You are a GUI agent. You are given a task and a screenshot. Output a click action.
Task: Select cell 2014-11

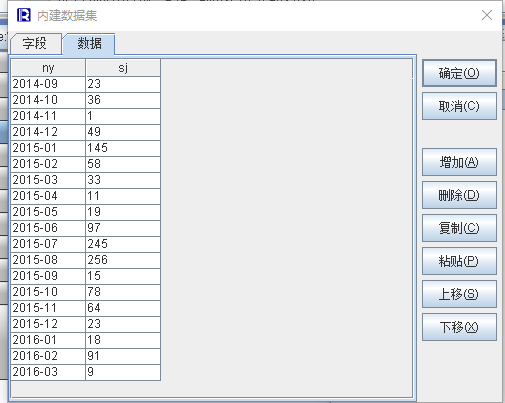click(48, 116)
